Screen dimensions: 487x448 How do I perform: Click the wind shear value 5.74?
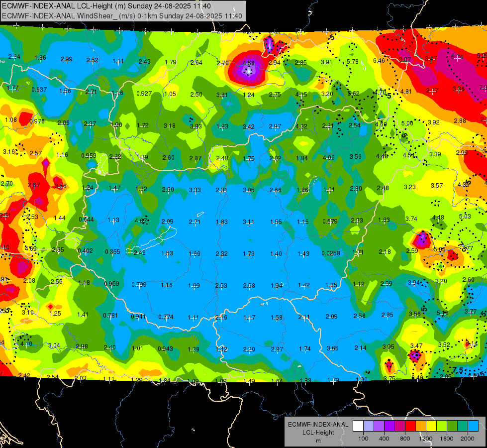tap(457, 57)
